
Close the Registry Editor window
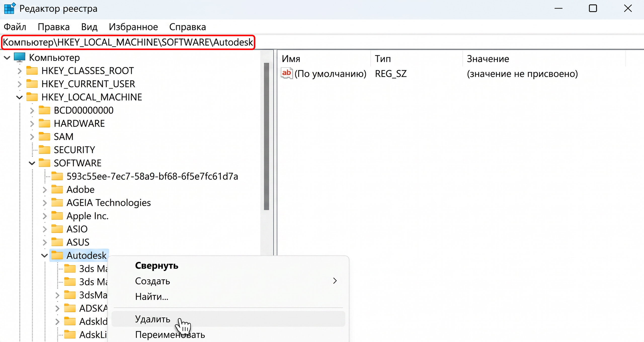(x=628, y=9)
